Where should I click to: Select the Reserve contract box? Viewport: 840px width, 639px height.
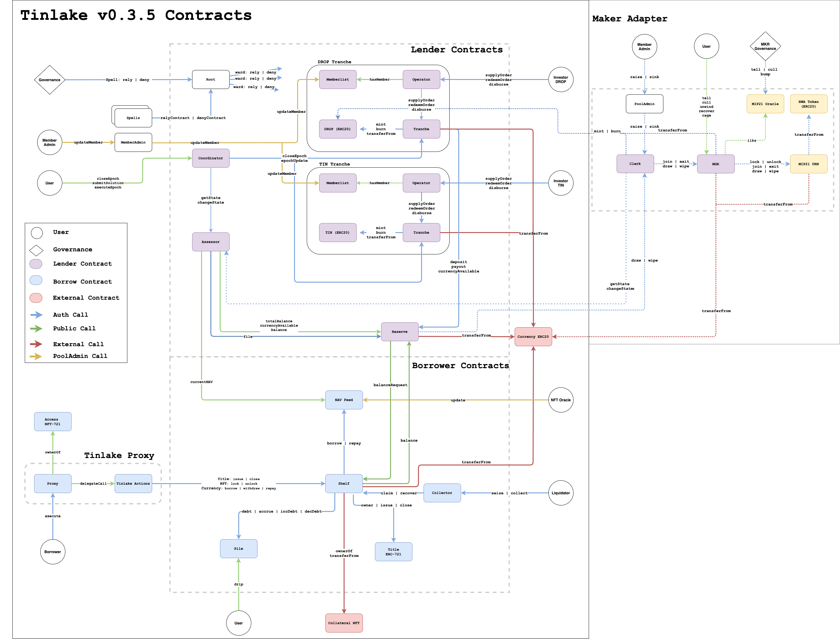[x=400, y=331]
